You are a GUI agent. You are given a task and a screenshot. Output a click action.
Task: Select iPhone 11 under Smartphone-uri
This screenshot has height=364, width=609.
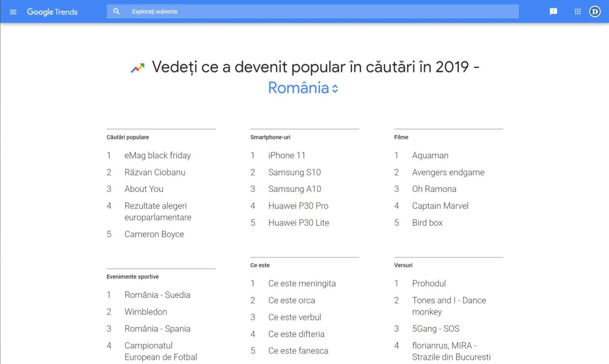pos(286,155)
